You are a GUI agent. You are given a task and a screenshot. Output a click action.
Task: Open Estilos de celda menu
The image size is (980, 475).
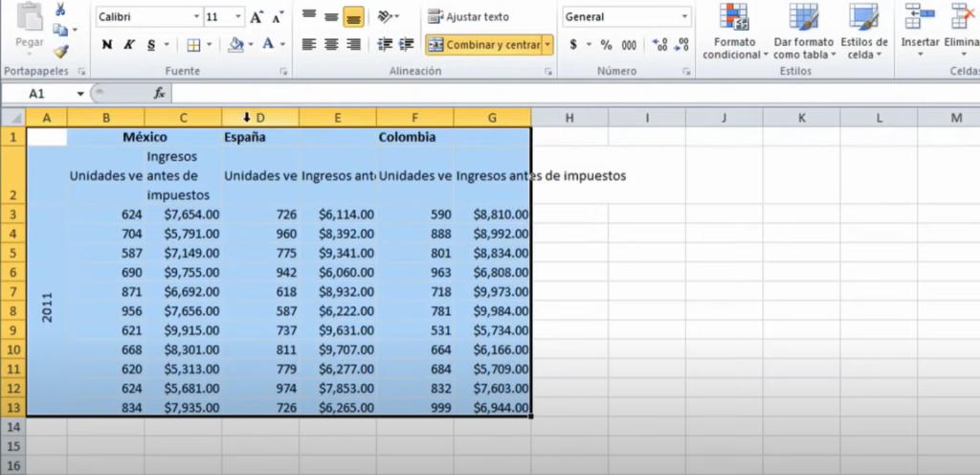(x=864, y=32)
